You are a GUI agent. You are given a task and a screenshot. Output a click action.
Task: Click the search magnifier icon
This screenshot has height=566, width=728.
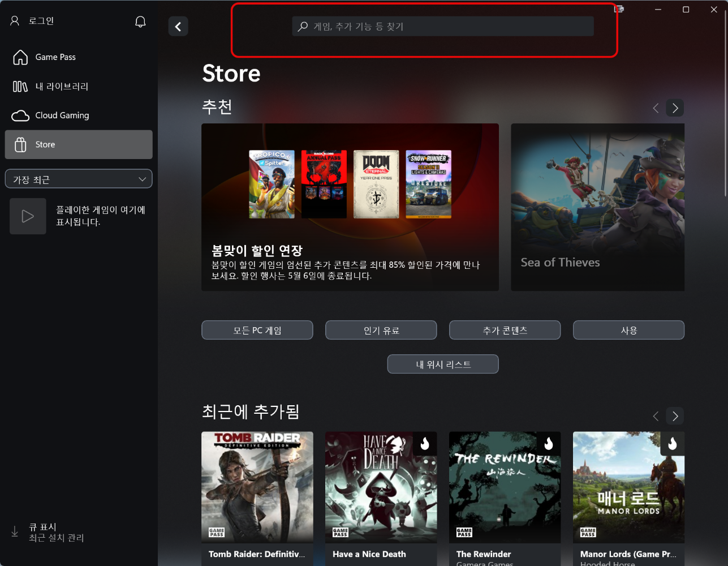point(303,26)
